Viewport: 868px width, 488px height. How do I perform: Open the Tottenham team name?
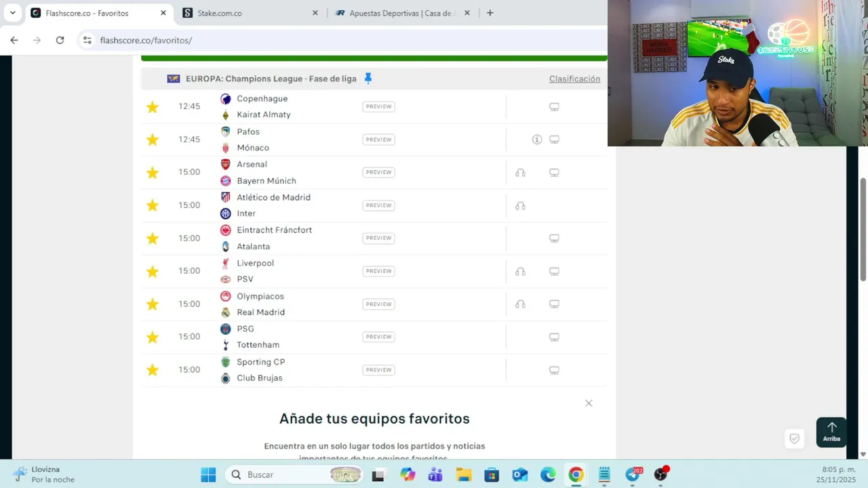258,345
